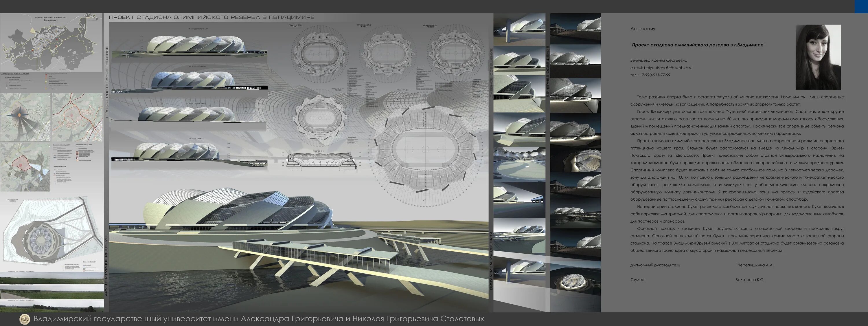The height and width of the screenshot is (326, 868).
Task: Click the poster title 'ПРОЕКТ СТАДИОНА ОЛИМПИЙСКОГО РЕЗЕРВА В Г.ВЛАДИМИРЕ'
Action: pyautogui.click(x=212, y=17)
